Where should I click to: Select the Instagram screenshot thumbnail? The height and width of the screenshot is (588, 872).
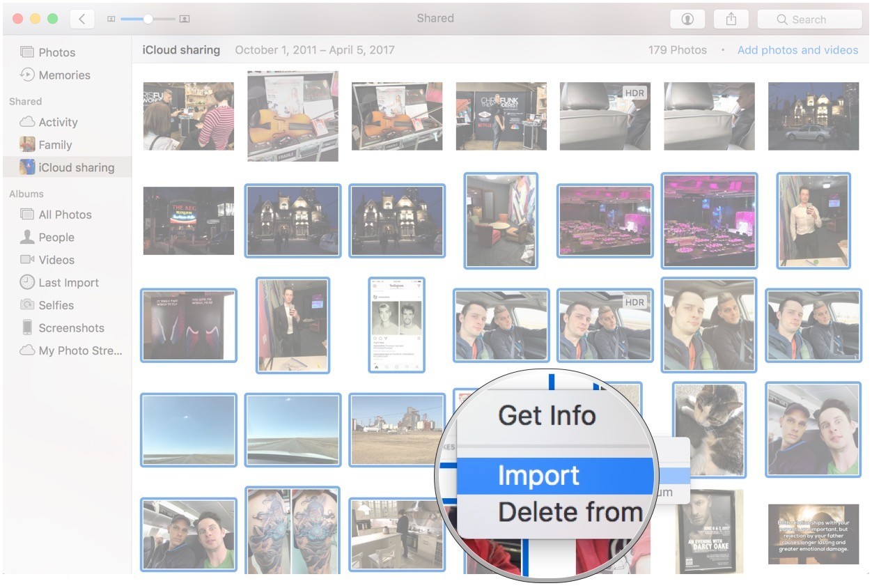pyautogui.click(x=396, y=325)
